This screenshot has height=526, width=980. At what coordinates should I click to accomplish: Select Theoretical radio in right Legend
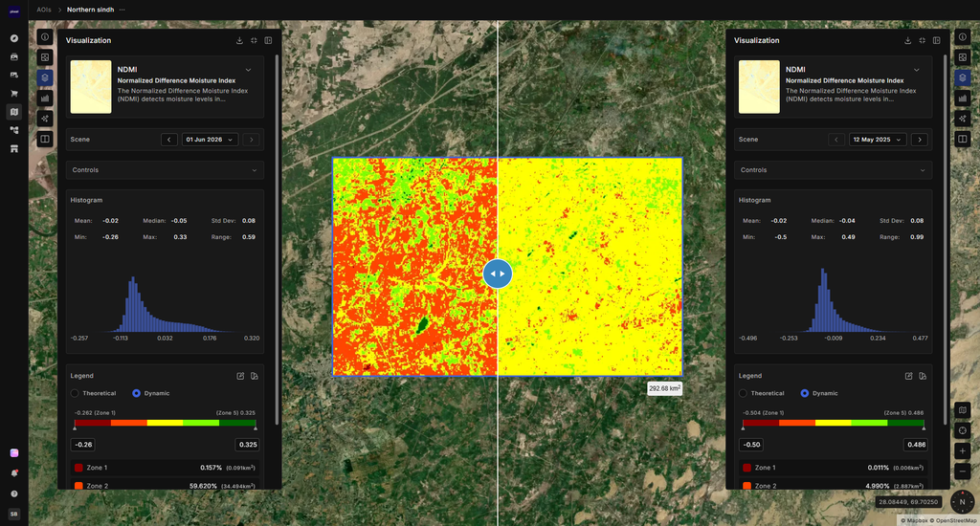pyautogui.click(x=743, y=394)
